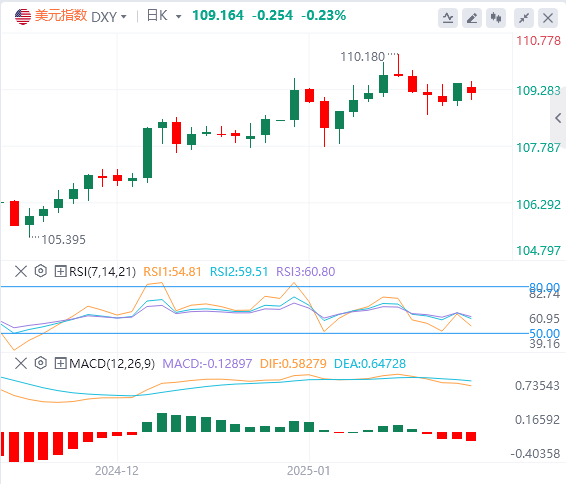Image resolution: width=566 pixels, height=484 pixels.
Task: Remove the RSI indicator panel
Action: point(21,271)
